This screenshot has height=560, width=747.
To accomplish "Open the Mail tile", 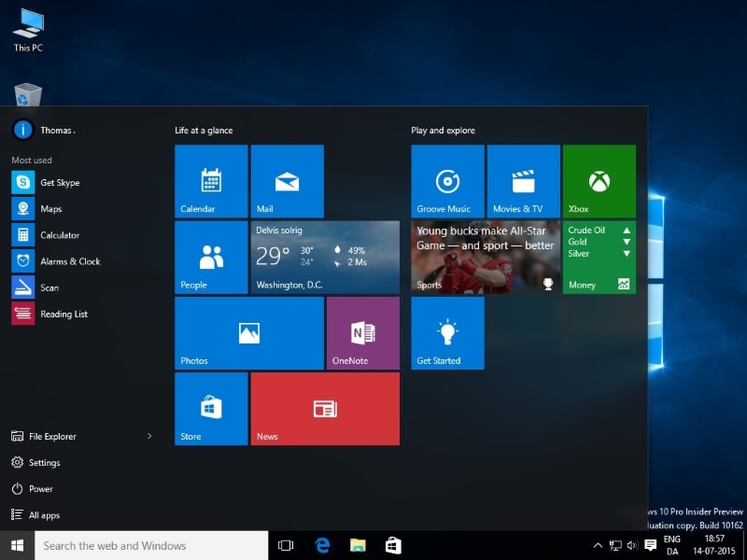I will tap(287, 181).
